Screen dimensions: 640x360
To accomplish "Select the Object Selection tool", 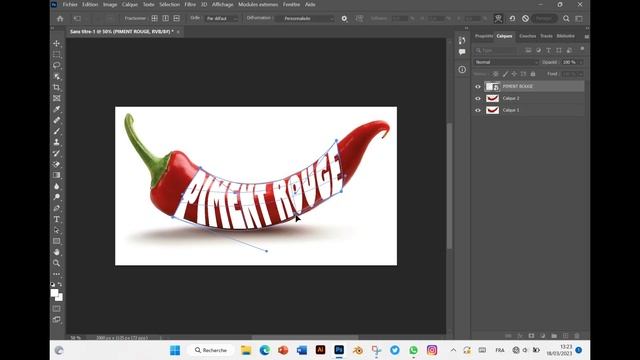I will click(57, 76).
